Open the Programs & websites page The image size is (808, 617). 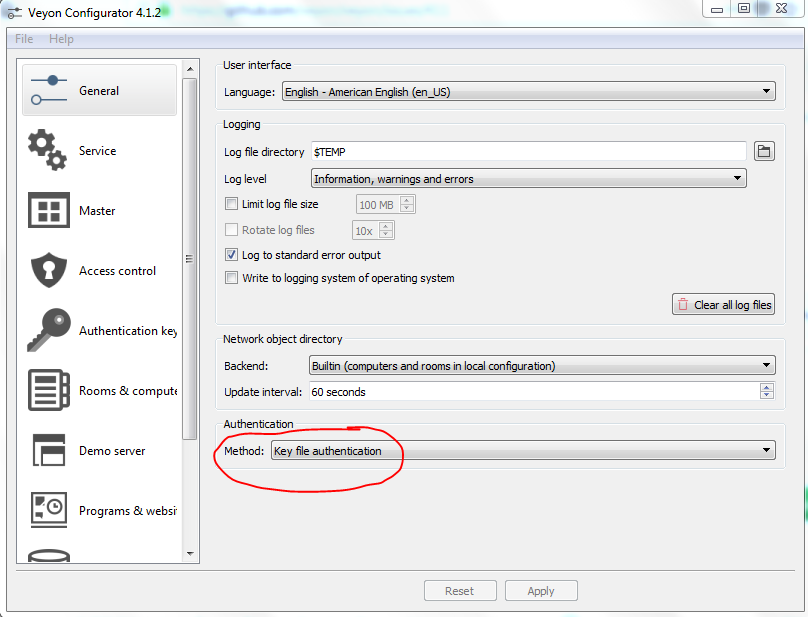[x=97, y=510]
